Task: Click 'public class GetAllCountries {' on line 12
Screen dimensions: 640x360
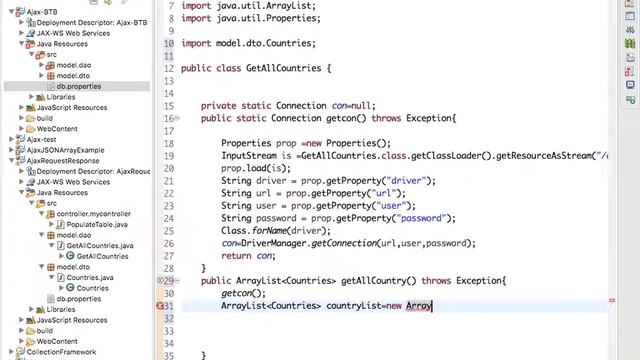Action: tap(256, 68)
